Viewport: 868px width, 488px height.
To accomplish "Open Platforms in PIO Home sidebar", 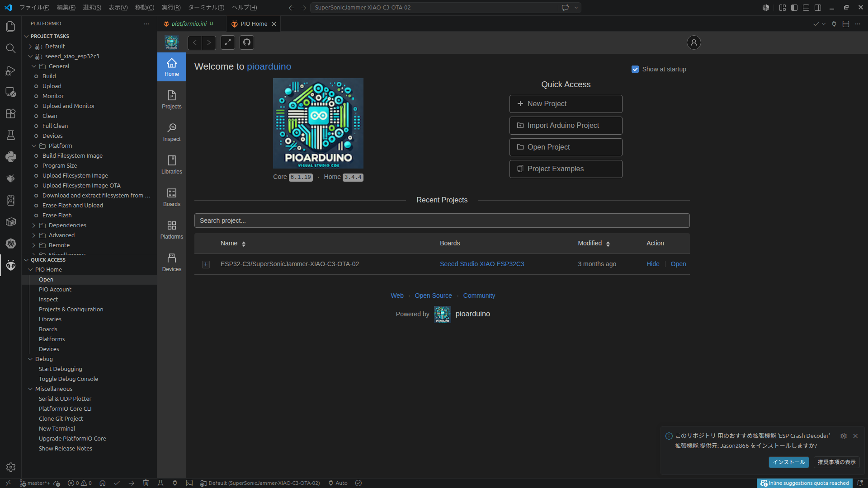I will (x=172, y=230).
